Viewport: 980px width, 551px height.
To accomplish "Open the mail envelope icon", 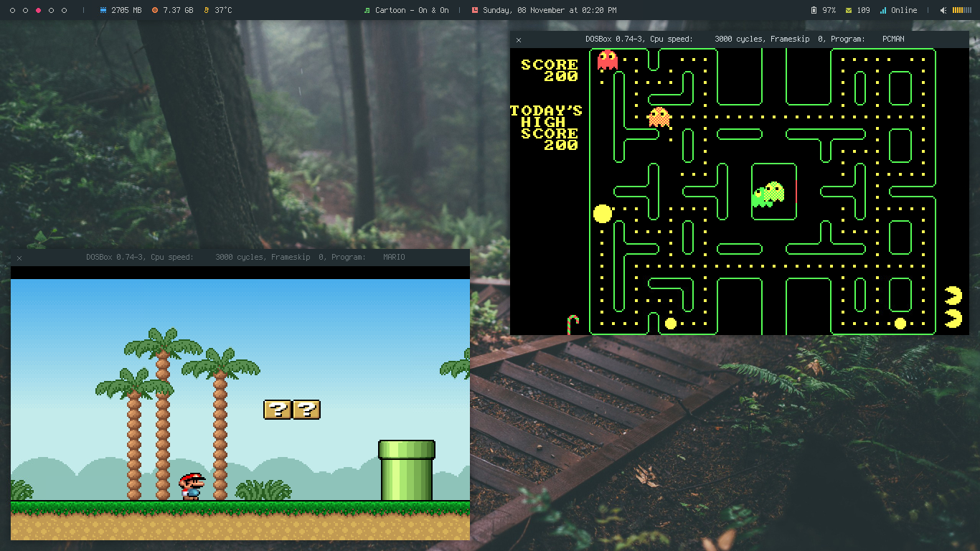I will [849, 11].
